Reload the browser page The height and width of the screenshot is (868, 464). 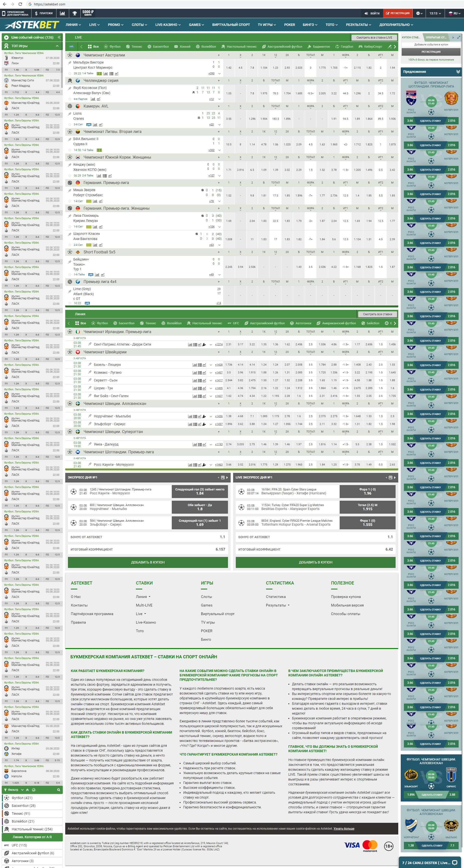[x=20, y=4]
